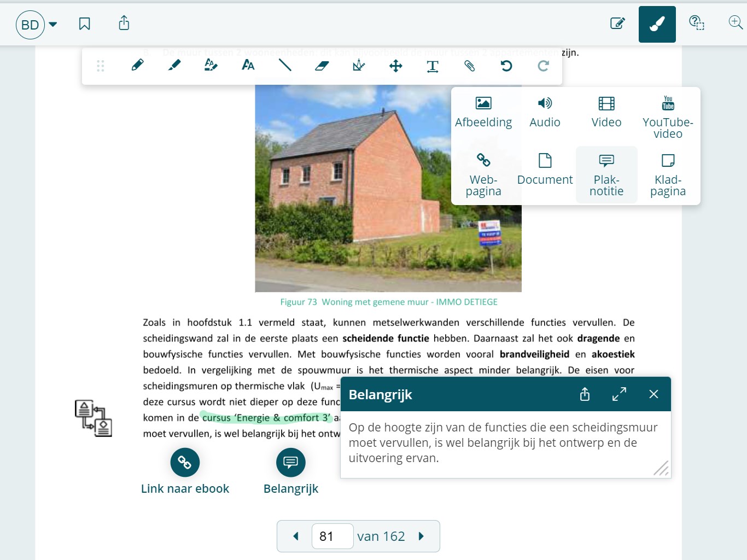This screenshot has height=560, width=747.
Task: Open the BD user profile menu
Action: (x=37, y=25)
